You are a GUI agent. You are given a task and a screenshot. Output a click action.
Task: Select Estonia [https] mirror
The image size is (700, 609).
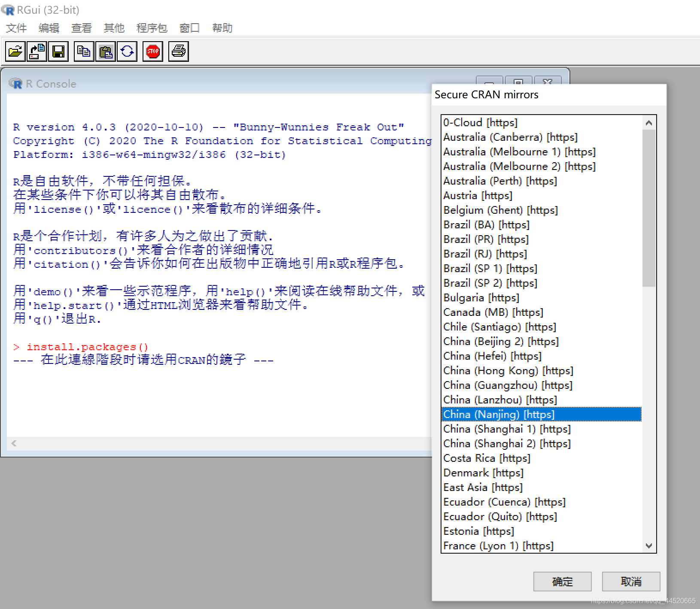pyautogui.click(x=541, y=531)
